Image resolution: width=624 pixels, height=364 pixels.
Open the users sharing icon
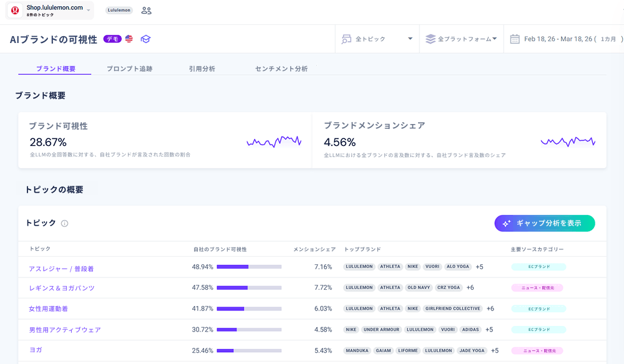click(x=147, y=11)
